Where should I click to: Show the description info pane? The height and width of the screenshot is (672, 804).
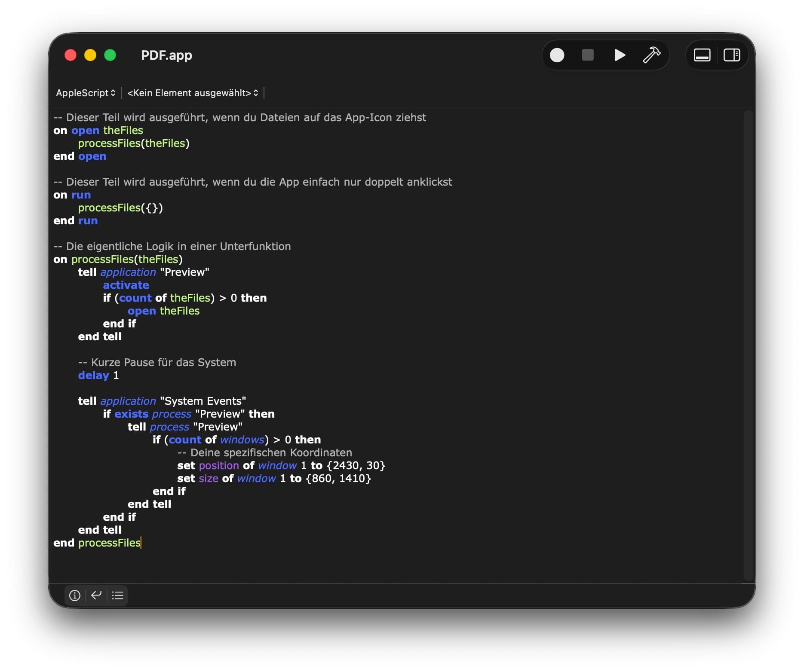[x=75, y=595]
